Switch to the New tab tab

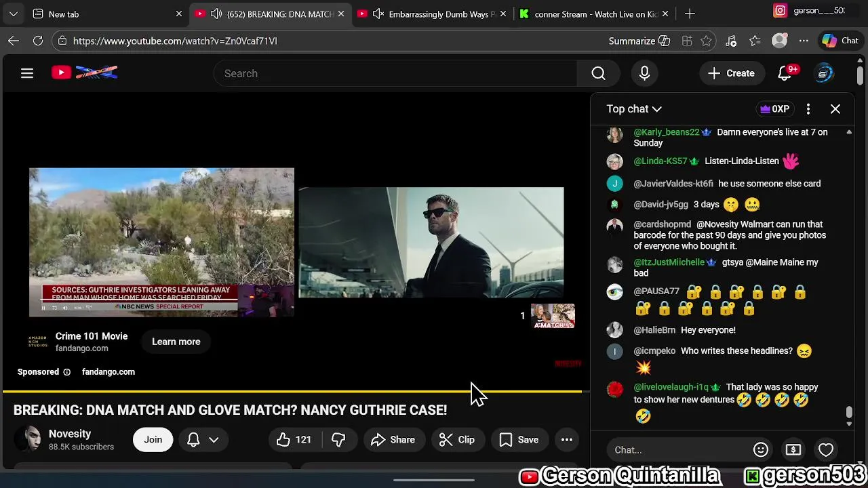click(108, 14)
